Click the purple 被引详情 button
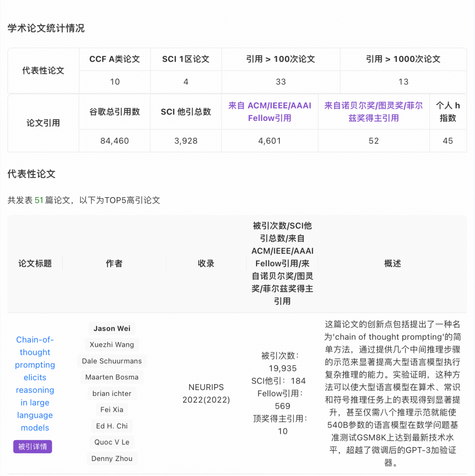The width and height of the screenshot is (475, 476). (x=33, y=447)
